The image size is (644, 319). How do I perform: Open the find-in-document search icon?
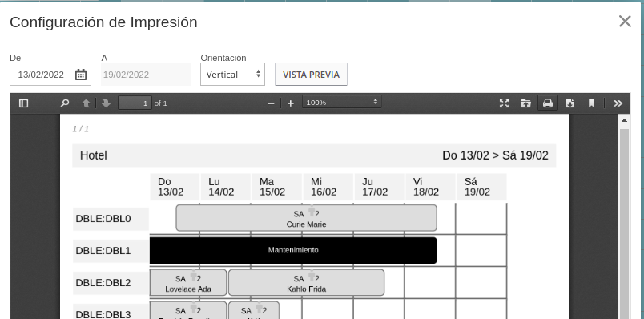[65, 103]
